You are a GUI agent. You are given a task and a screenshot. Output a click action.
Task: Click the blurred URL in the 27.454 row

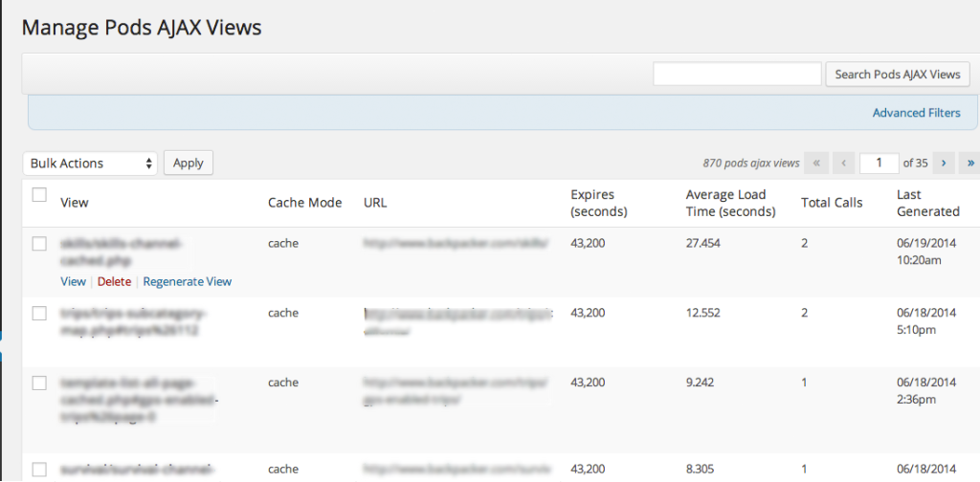click(x=457, y=244)
